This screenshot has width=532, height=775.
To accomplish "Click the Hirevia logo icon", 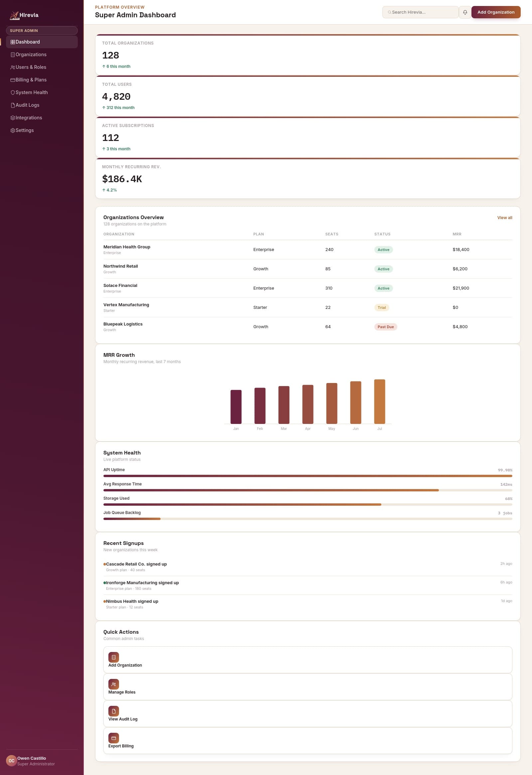I will click(14, 15).
